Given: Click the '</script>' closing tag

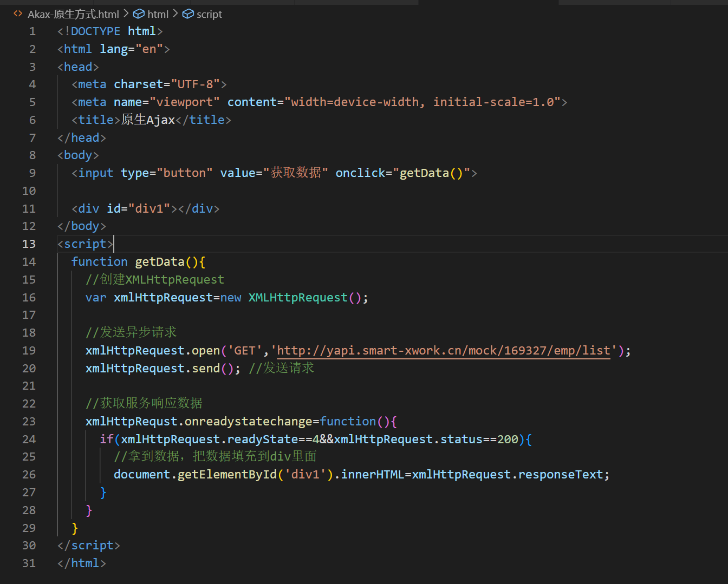Looking at the screenshot, I should point(89,546).
